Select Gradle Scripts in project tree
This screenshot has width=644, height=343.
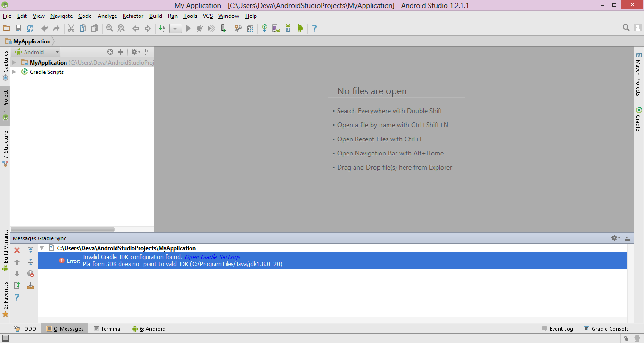(x=47, y=72)
